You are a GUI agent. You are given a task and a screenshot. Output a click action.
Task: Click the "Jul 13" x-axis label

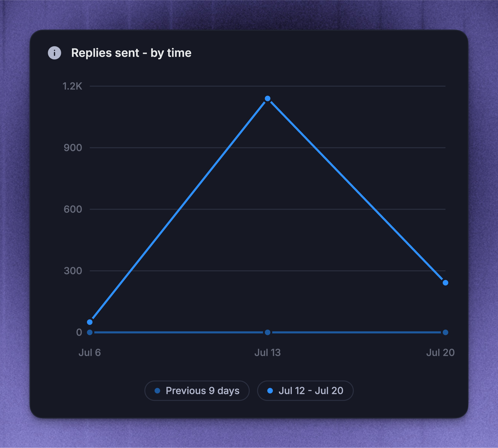point(268,353)
